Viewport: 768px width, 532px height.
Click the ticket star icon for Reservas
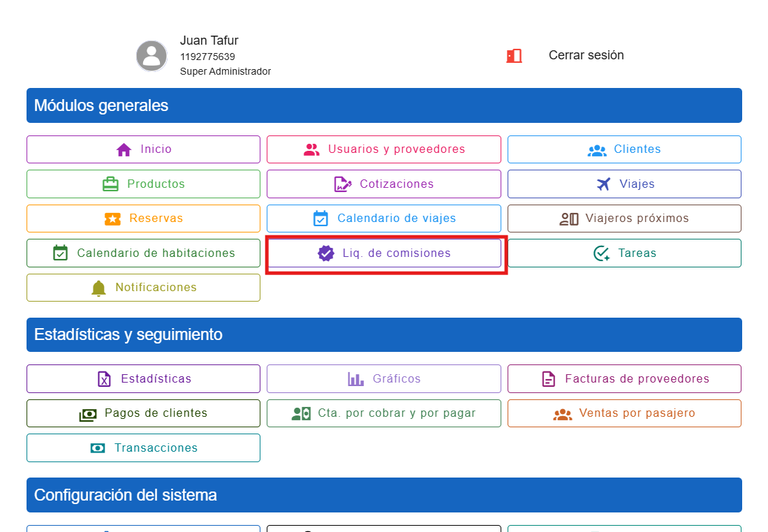pos(112,219)
